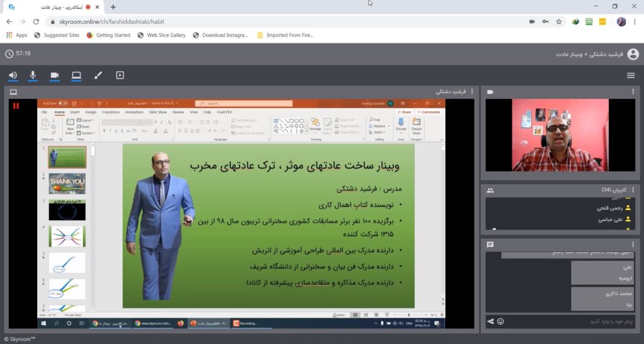
Task: Open the Skyroom media player icon
Action: coord(120,75)
